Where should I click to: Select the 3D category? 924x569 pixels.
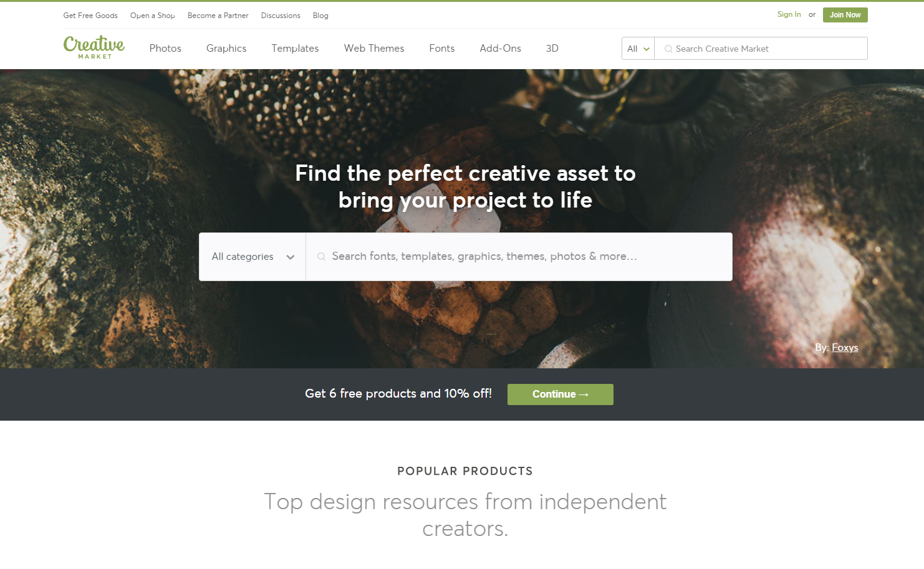pos(552,48)
